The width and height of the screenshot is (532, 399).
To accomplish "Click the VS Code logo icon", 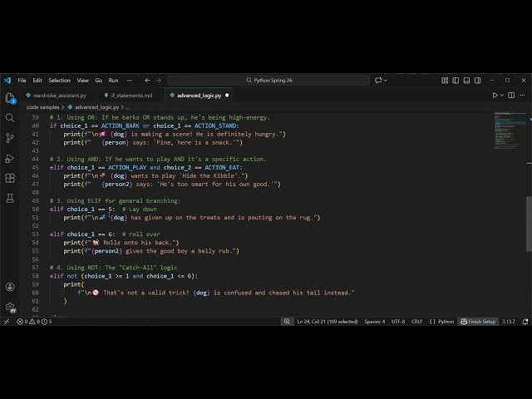I will pos(7,81).
